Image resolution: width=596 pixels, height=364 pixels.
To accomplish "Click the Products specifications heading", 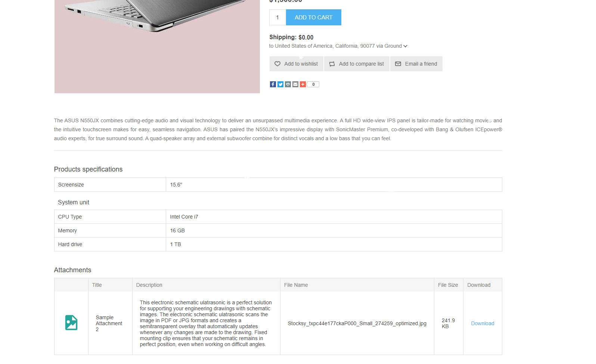I will point(88,169).
